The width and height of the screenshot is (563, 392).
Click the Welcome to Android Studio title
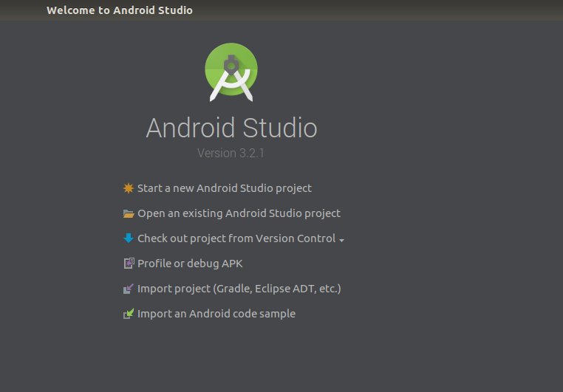click(x=120, y=10)
